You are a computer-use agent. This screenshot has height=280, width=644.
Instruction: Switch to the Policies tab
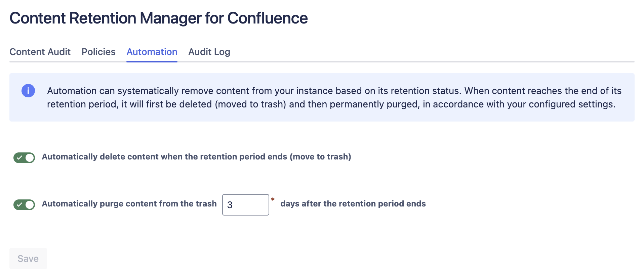click(x=98, y=52)
